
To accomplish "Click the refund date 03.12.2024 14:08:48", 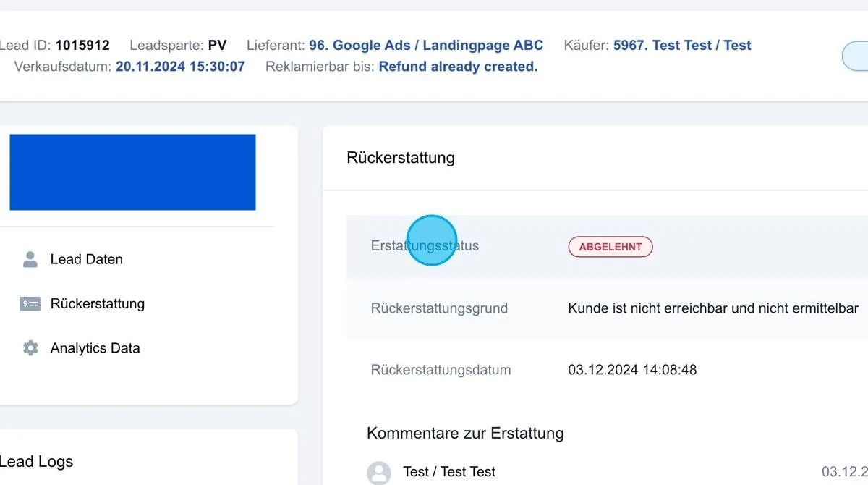I will coord(632,370).
